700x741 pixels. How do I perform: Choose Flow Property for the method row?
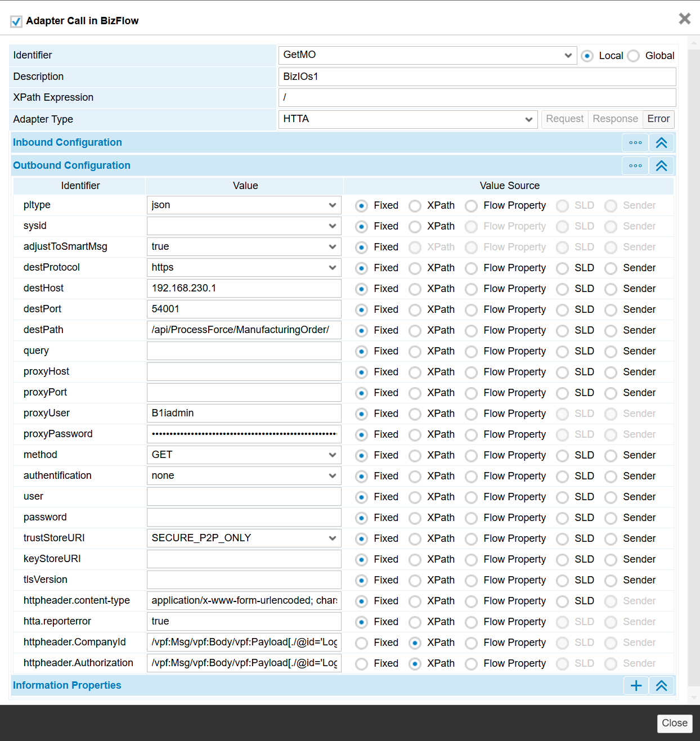472,456
